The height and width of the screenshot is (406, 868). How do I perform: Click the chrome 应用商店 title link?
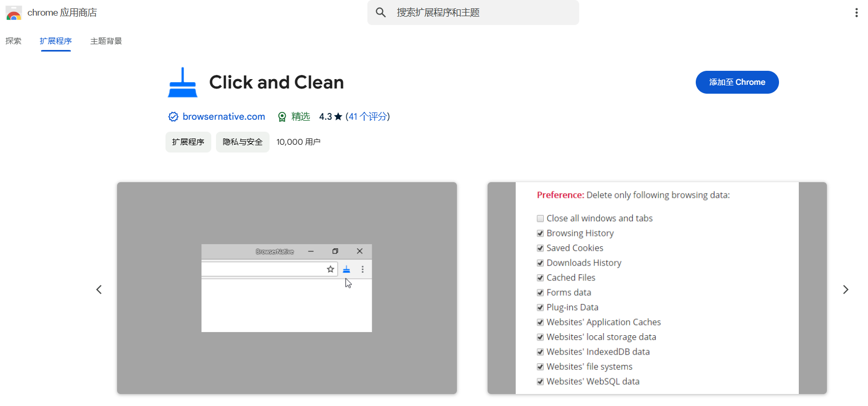(x=62, y=12)
